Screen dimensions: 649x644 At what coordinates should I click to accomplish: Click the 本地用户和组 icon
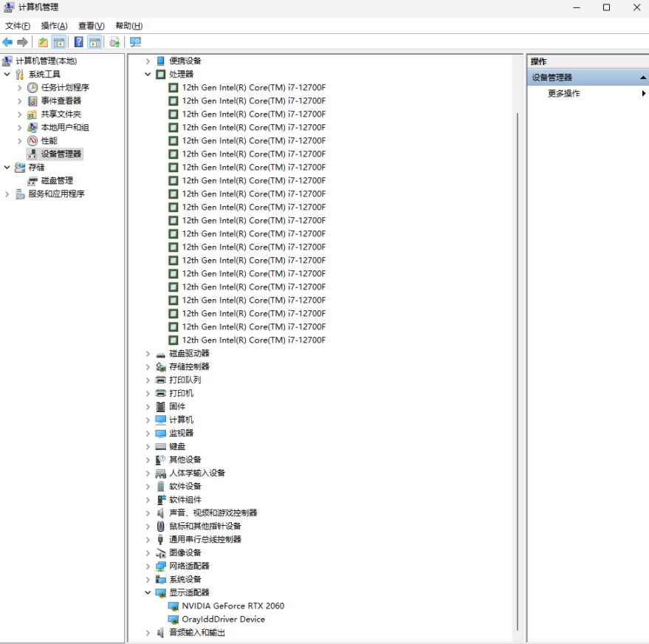32,128
